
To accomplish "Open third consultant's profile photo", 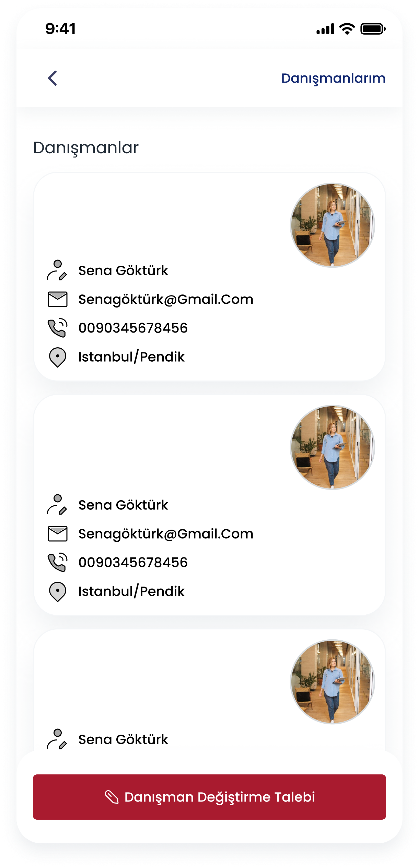I will [333, 682].
